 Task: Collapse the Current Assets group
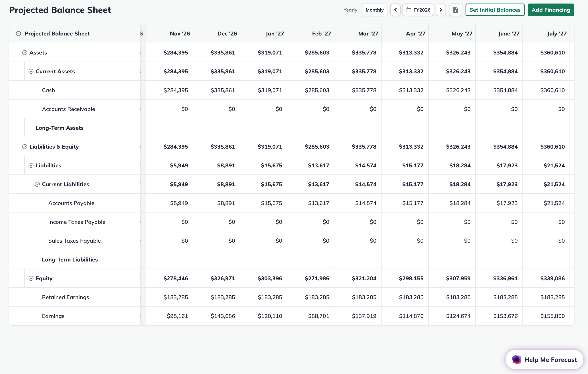pyautogui.click(x=31, y=71)
